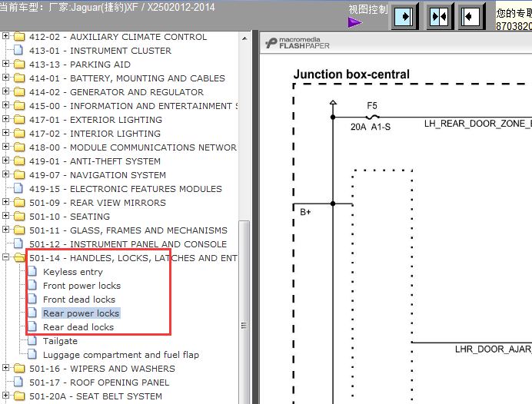This screenshot has width=532, height=404.
Task: Click folder icon of 414-02 Generator row
Action: point(19,92)
